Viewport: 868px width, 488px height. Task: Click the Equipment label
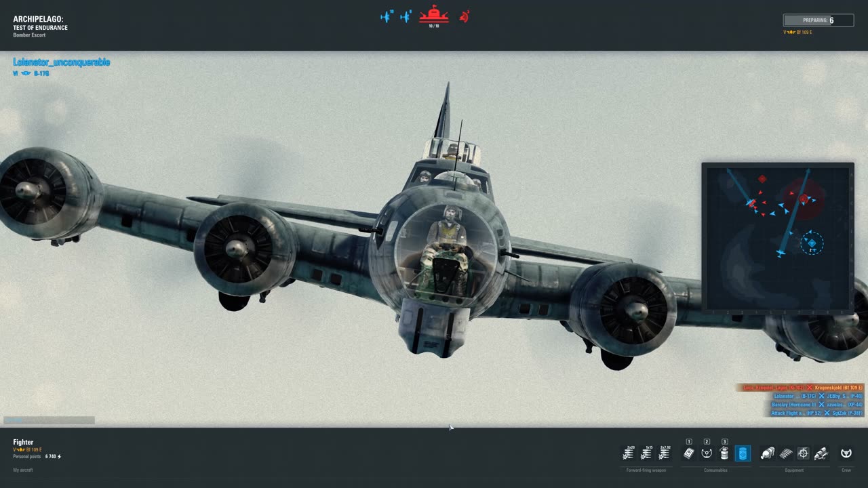[794, 470]
